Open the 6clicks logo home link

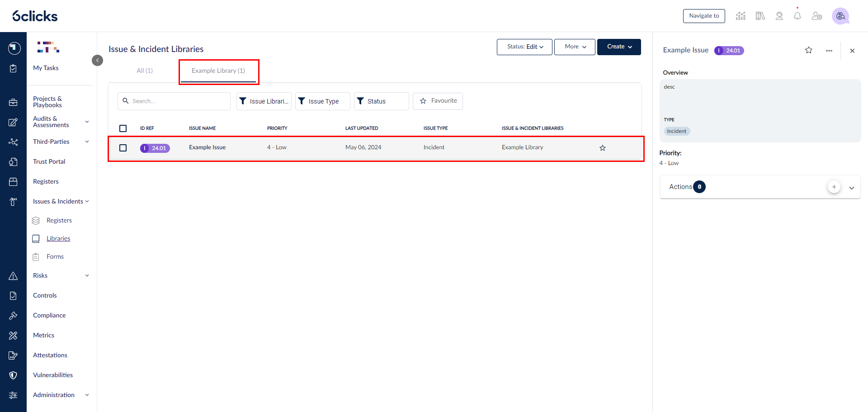pyautogui.click(x=35, y=16)
